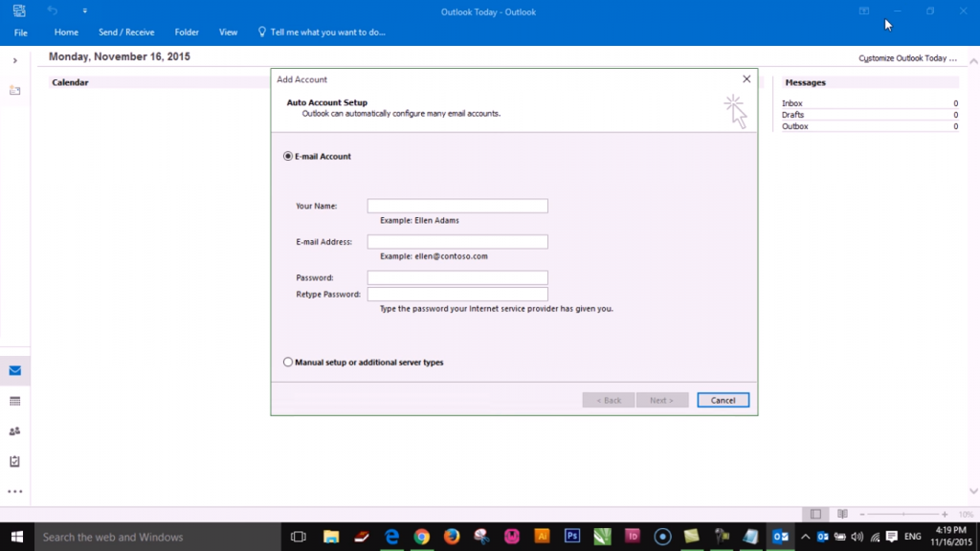
Task: Click the ENG language indicator
Action: pyautogui.click(x=912, y=537)
